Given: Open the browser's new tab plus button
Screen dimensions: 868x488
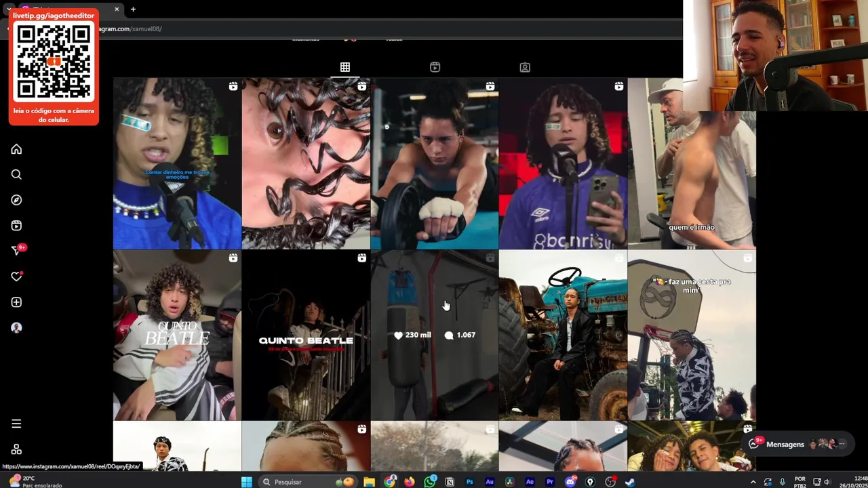Looking at the screenshot, I should tap(133, 9).
